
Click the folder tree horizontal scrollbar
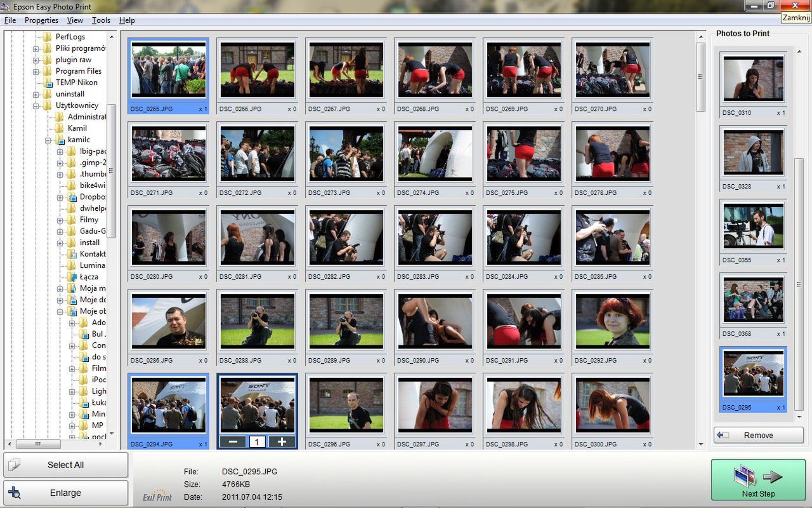[38, 444]
